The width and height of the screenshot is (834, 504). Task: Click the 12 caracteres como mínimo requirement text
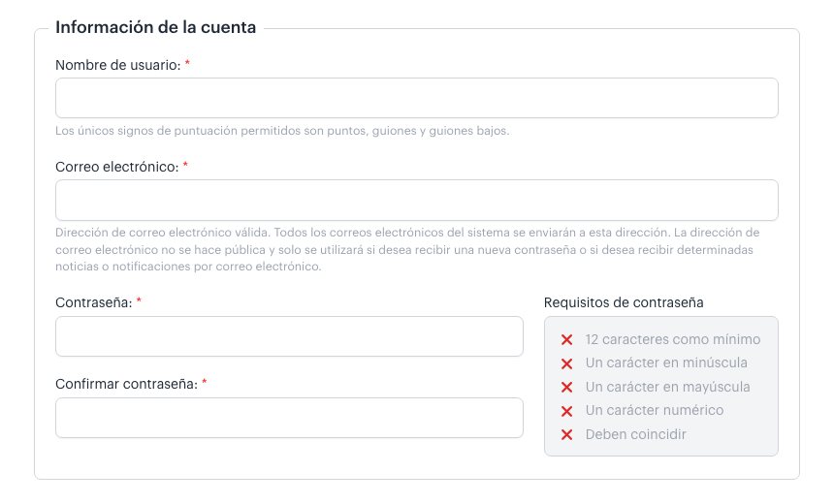pos(673,340)
